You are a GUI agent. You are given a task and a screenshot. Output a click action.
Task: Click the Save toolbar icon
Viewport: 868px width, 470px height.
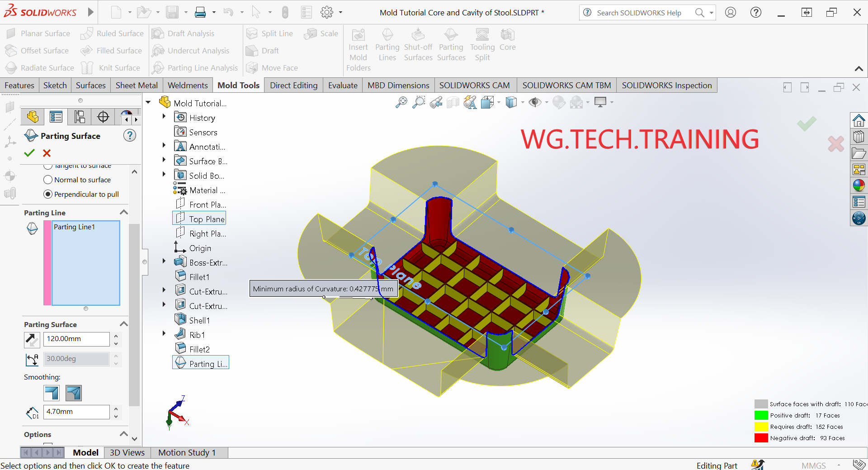[172, 12]
